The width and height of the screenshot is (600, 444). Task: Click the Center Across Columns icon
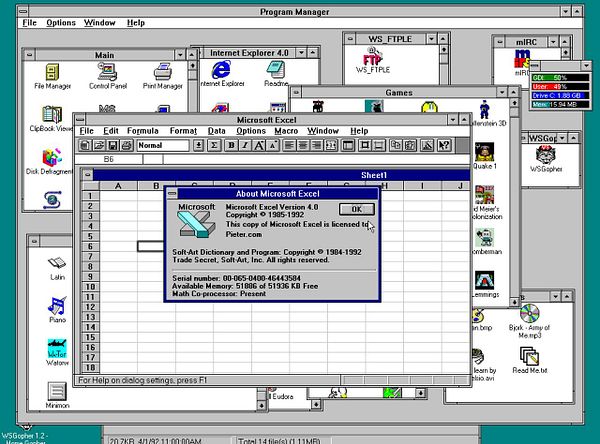(x=331, y=145)
